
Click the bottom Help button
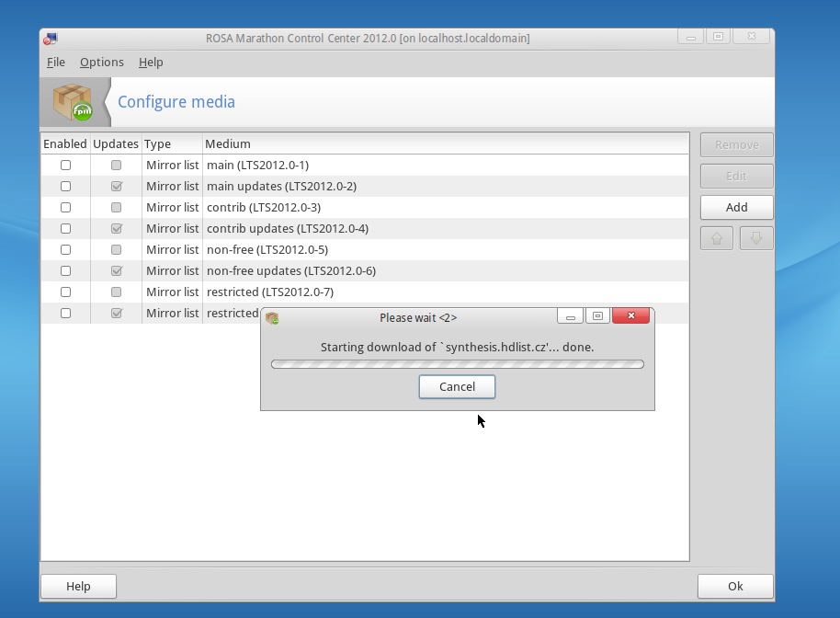tap(78, 587)
